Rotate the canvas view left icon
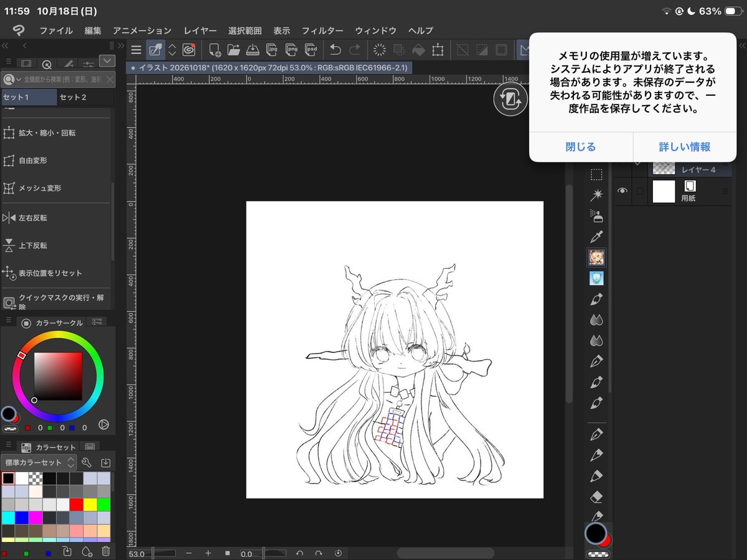Image resolution: width=747 pixels, height=560 pixels. [x=299, y=553]
